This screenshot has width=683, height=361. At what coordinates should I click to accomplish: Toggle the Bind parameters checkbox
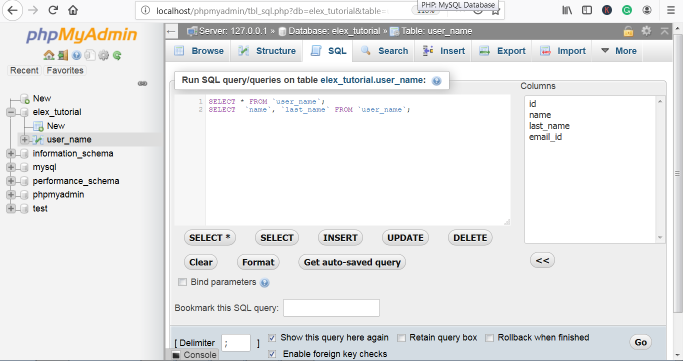point(182,282)
